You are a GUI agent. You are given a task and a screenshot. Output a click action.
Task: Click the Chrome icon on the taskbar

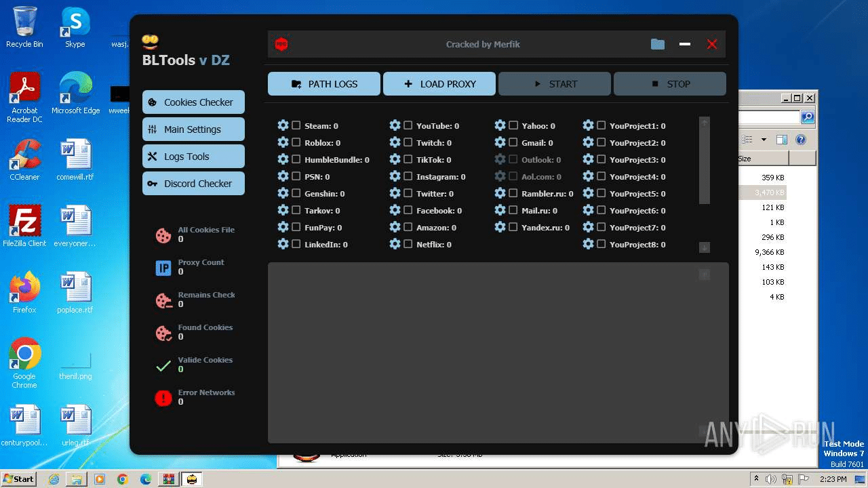123,479
